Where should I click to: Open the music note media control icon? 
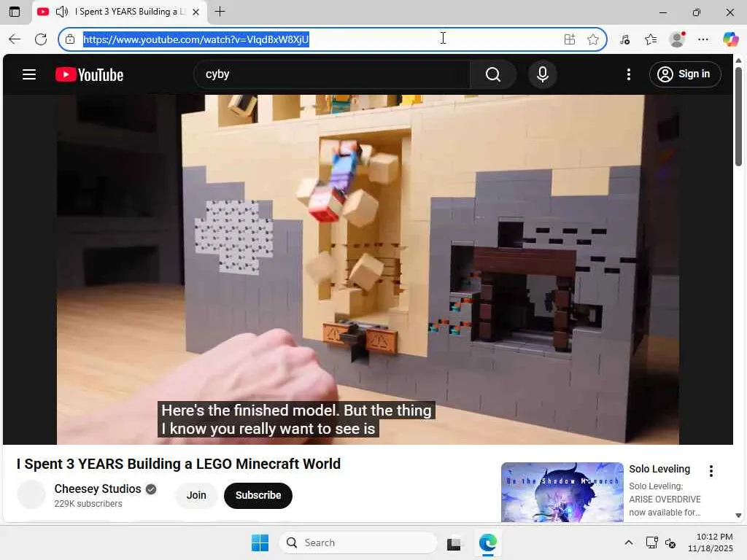click(x=624, y=39)
